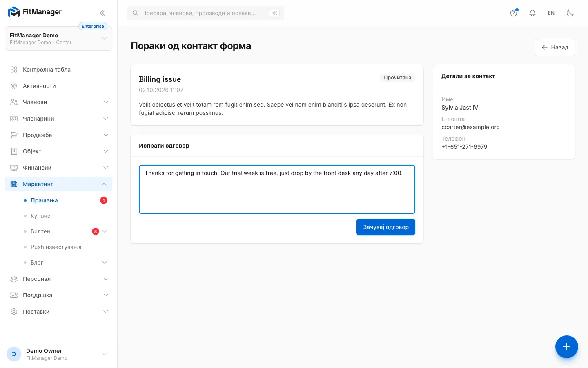Click the Продажба cart icon
This screenshot has width=588, height=368.
coord(14,135)
